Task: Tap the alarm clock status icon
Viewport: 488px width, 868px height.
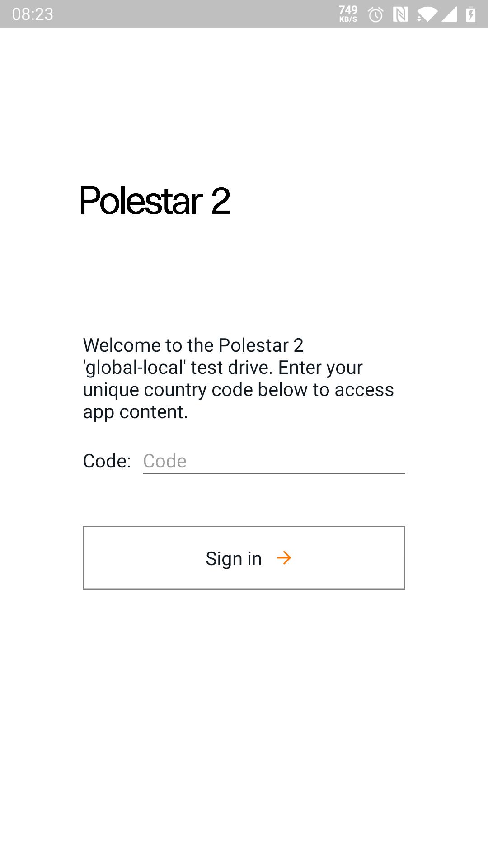Action: coord(375,15)
